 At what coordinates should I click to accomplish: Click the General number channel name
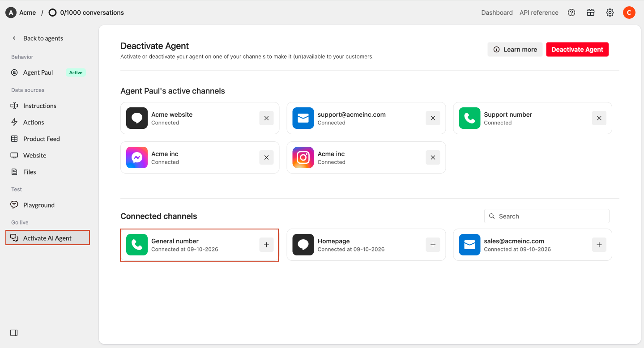175,241
